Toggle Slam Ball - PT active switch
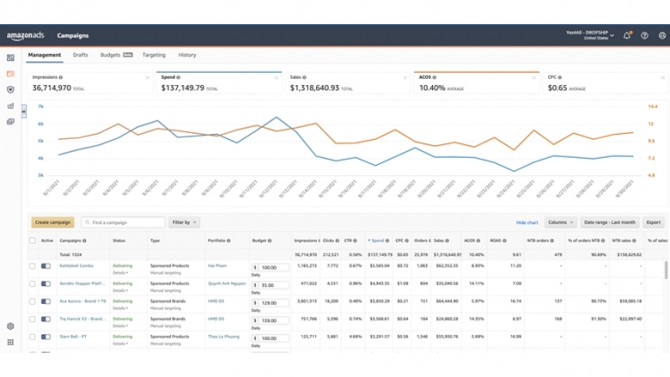The height and width of the screenshot is (377, 670). click(46, 337)
